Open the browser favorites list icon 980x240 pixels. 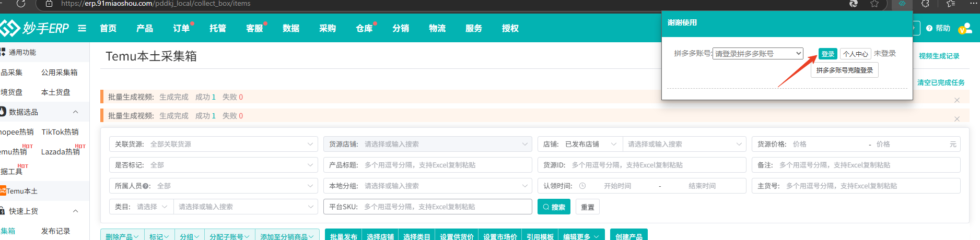[x=951, y=3]
